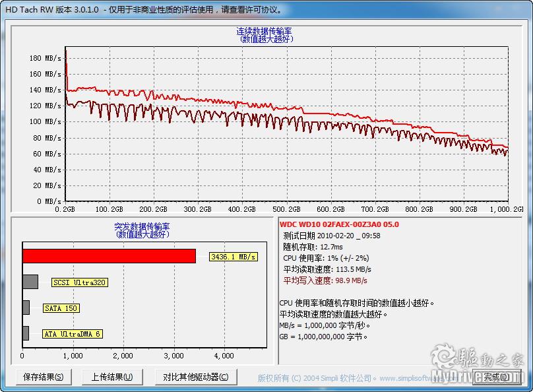Select the gray SATA 150 bar
Screen dimensions: 533x392
coord(26,308)
